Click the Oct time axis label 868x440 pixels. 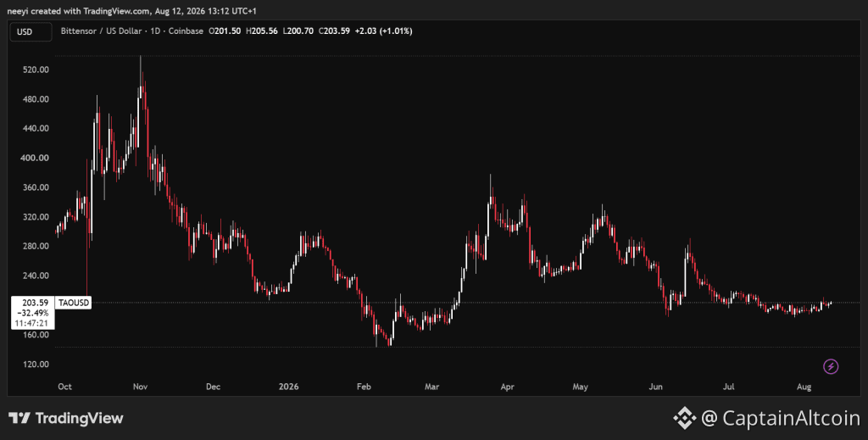[64, 387]
